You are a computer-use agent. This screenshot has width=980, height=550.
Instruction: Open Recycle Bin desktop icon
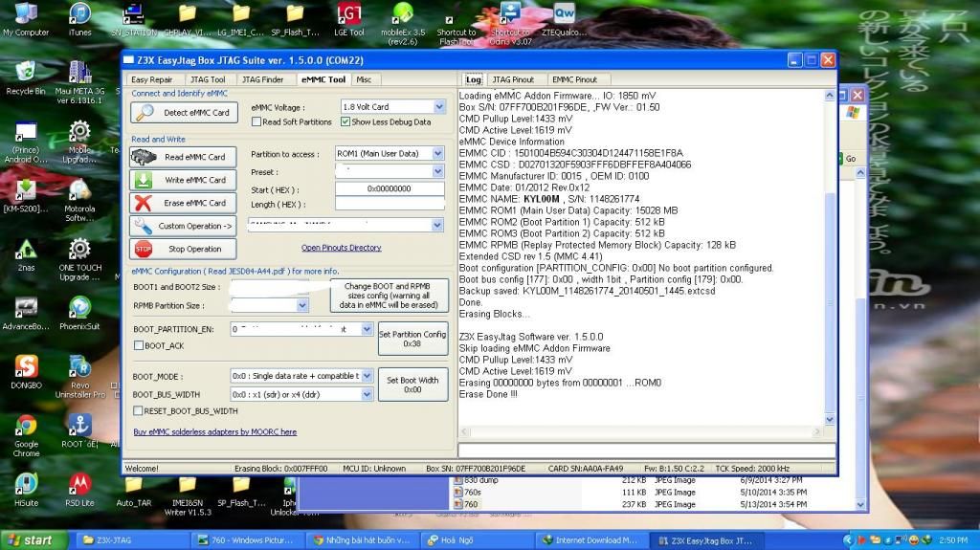[x=26, y=78]
